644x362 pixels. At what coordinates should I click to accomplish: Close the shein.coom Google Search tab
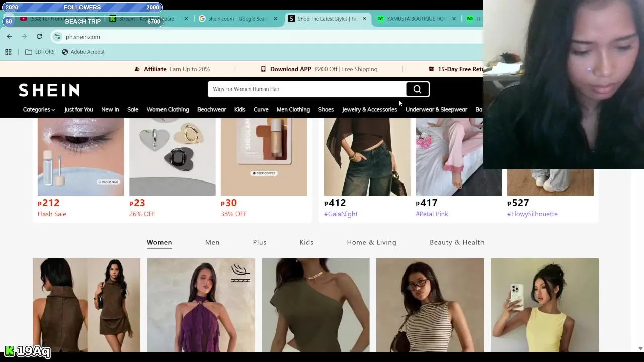(275, 19)
